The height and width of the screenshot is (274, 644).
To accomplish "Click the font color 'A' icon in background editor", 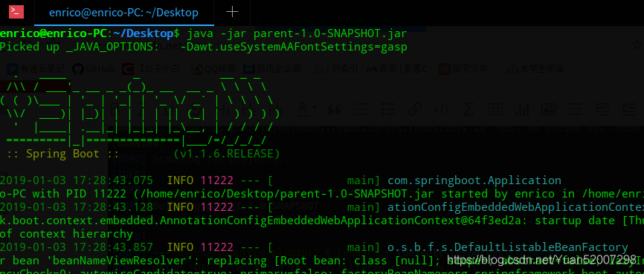I will [x=303, y=108].
